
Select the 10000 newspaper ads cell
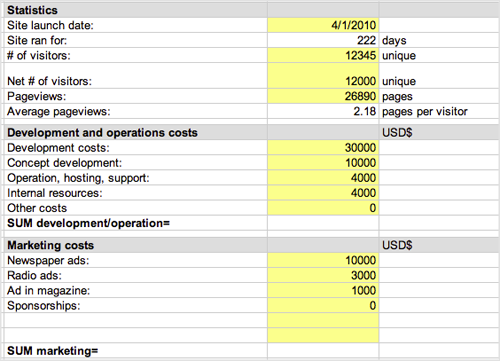[323, 260]
